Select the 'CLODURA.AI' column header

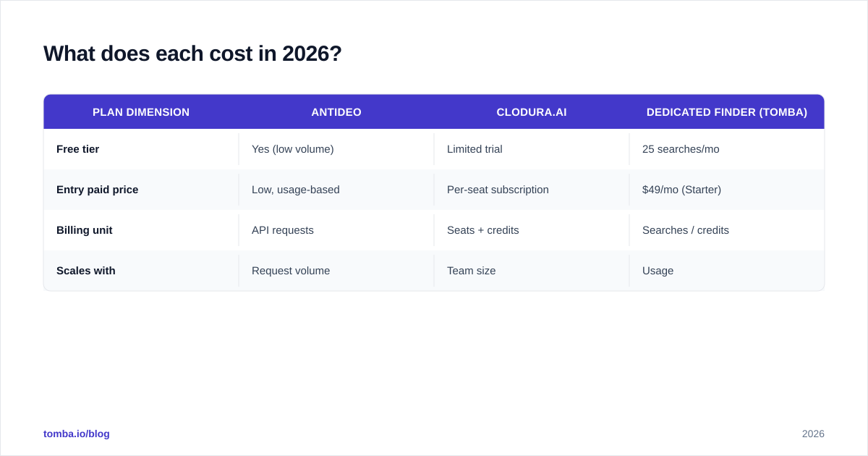[532, 112]
